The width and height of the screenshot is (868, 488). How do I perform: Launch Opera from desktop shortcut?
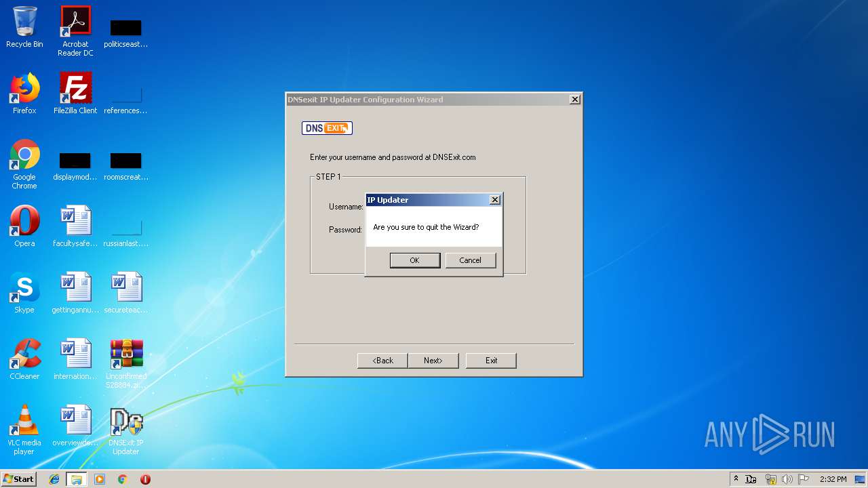(24, 226)
